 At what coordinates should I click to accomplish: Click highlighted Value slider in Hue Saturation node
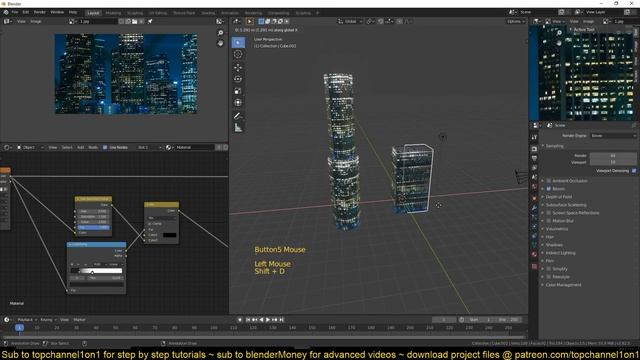(94, 227)
